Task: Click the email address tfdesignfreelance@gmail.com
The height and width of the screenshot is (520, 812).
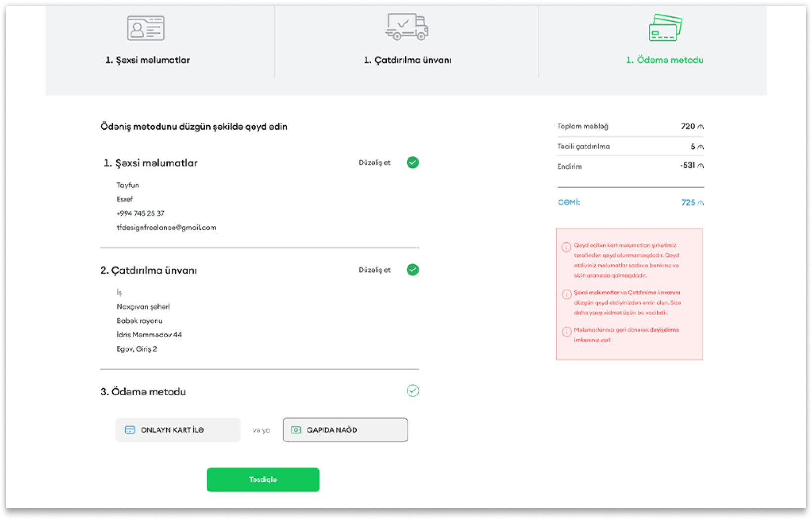Action: point(166,227)
